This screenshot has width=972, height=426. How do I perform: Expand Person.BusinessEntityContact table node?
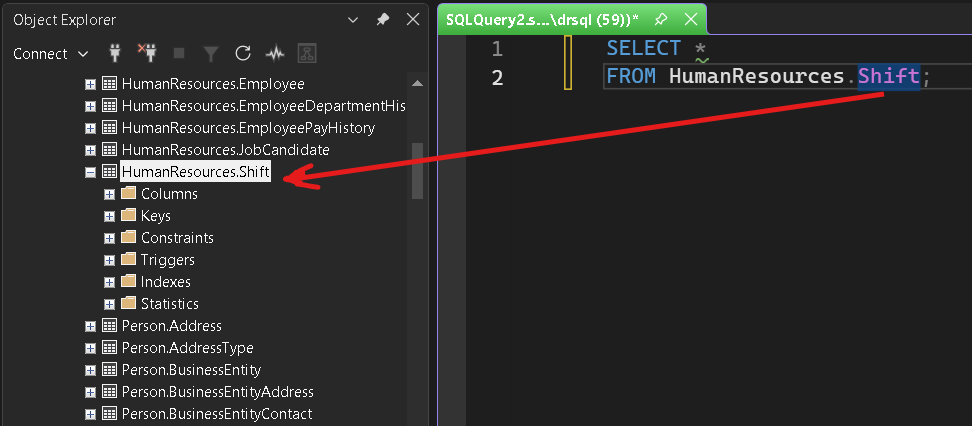(91, 414)
